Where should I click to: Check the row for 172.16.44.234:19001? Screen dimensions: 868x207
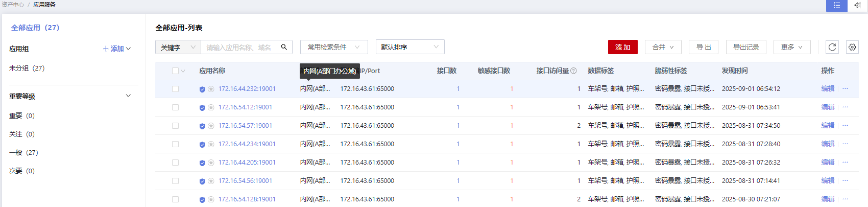click(176, 144)
